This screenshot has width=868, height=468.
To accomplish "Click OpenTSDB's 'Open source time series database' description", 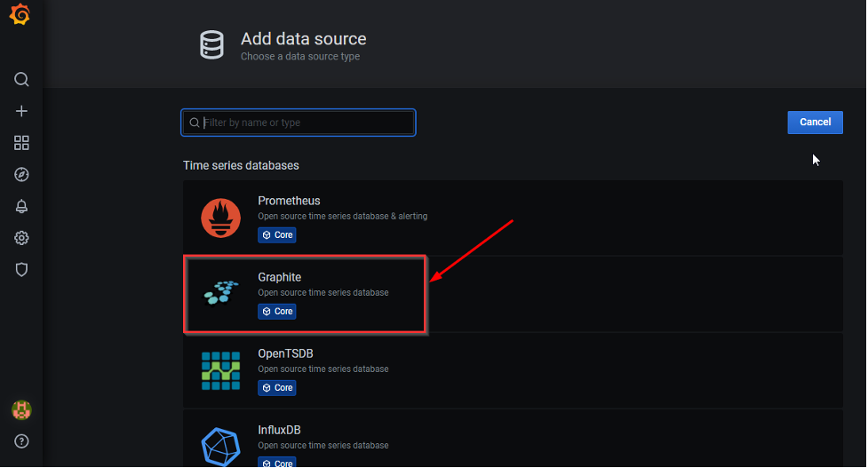I will (323, 369).
